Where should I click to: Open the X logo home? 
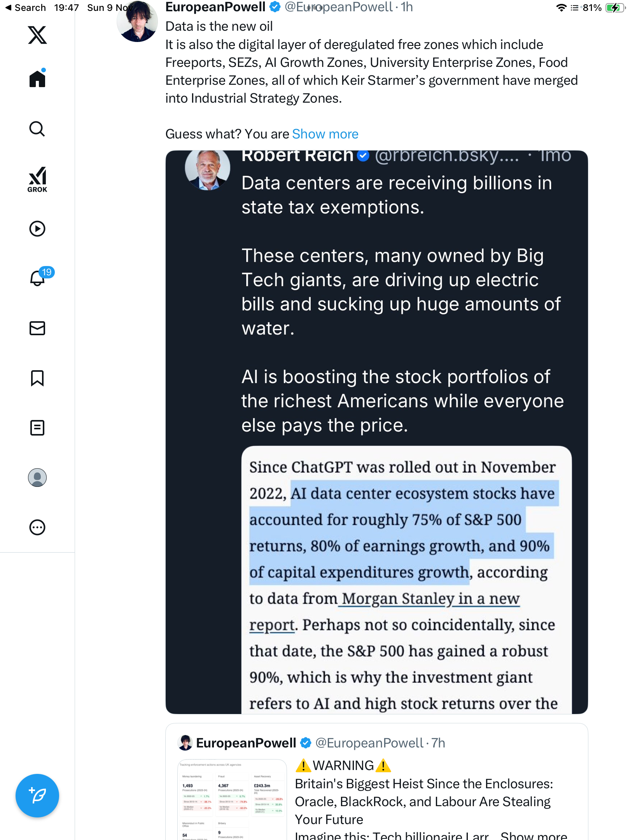tap(37, 35)
